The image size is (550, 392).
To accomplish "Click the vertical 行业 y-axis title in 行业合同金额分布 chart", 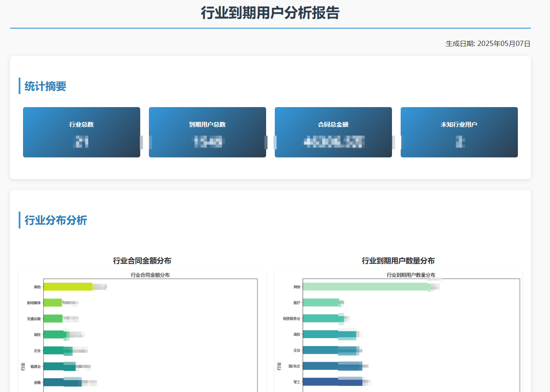I will [x=23, y=367].
